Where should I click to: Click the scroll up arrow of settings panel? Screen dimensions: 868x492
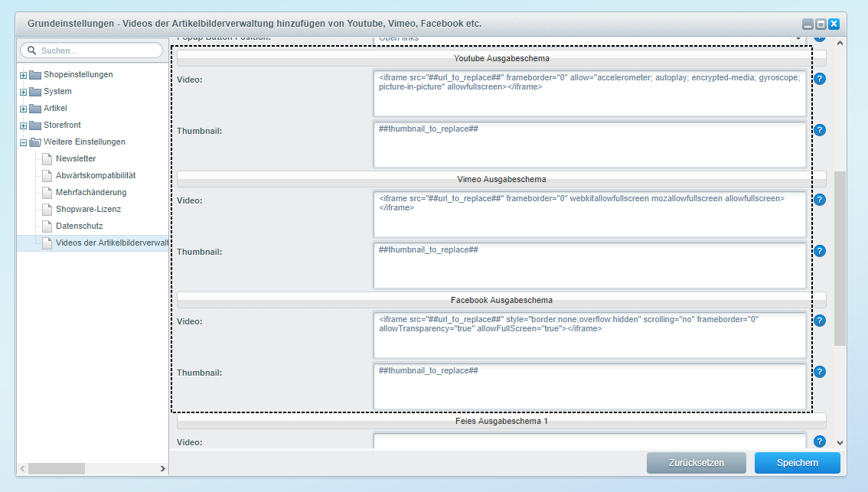[x=840, y=43]
